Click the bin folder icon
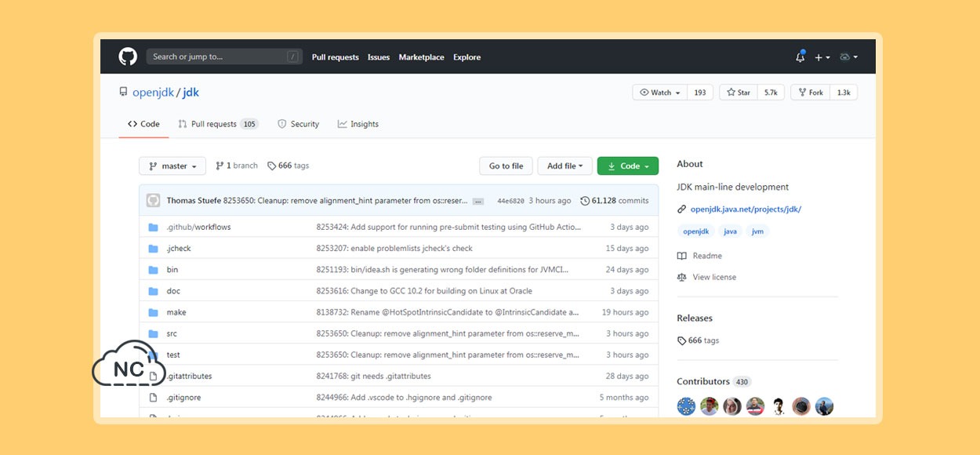 click(153, 270)
